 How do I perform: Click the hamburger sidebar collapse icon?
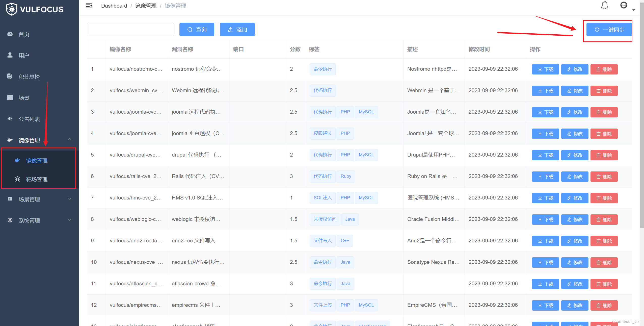tap(89, 6)
